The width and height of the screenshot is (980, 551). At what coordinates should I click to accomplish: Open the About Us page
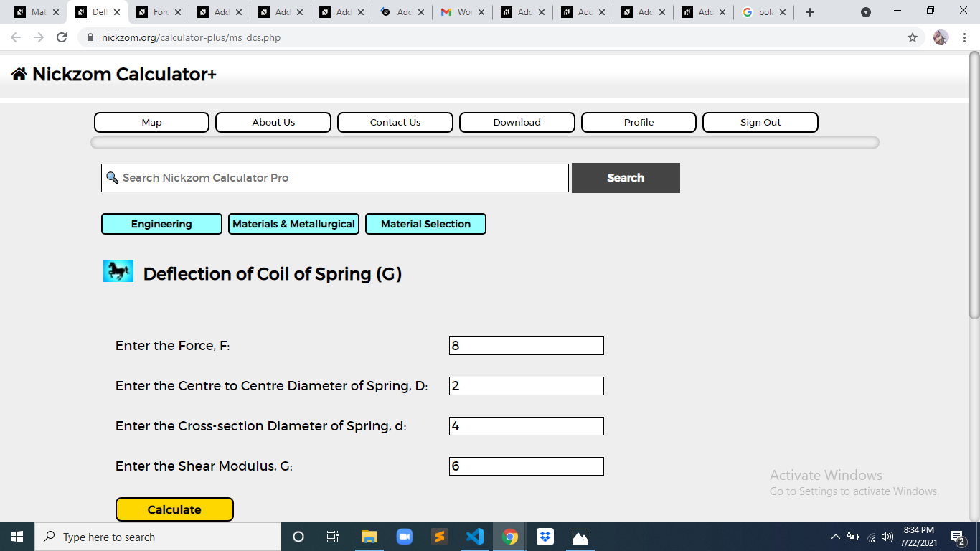point(273,122)
